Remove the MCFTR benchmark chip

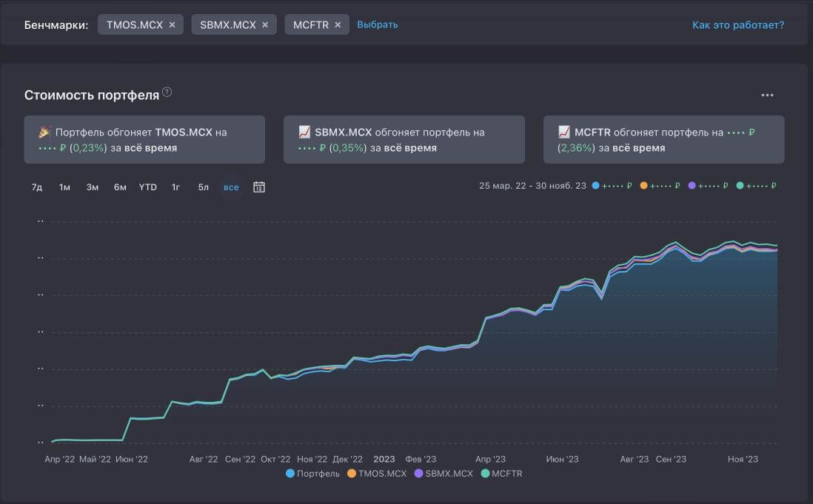pyautogui.click(x=338, y=25)
